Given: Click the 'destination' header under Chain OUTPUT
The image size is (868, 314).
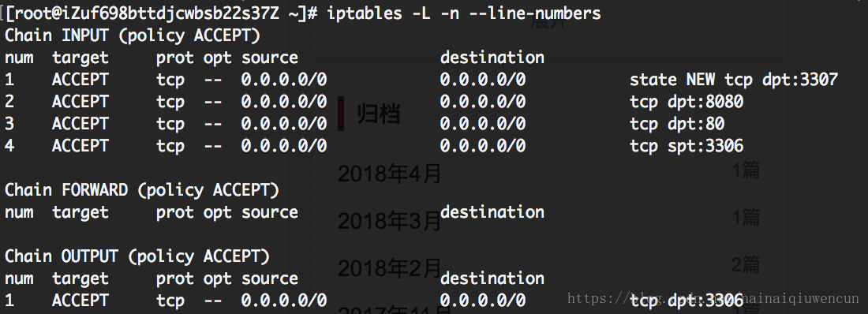Looking at the screenshot, I should click(492, 278).
